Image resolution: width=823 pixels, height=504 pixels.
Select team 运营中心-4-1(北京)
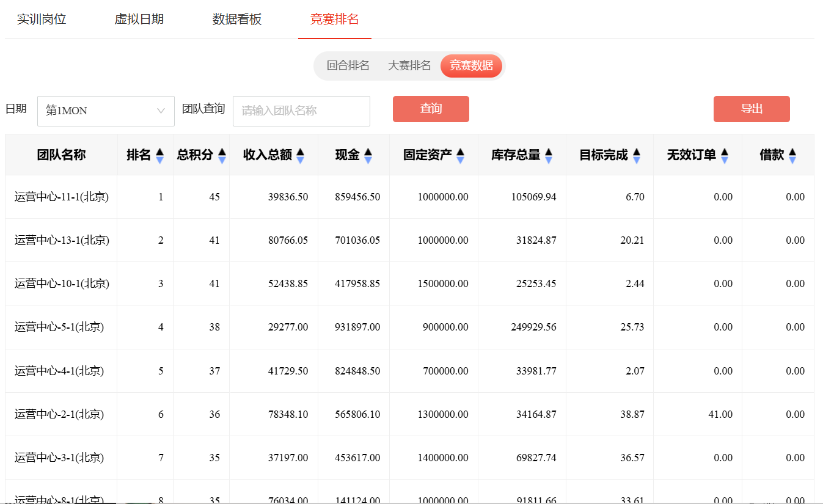point(59,371)
